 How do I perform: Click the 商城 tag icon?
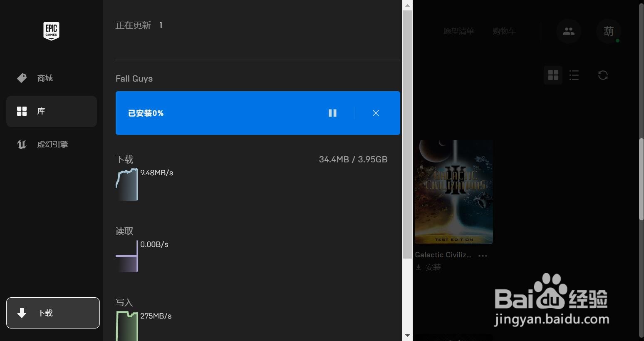pyautogui.click(x=22, y=78)
